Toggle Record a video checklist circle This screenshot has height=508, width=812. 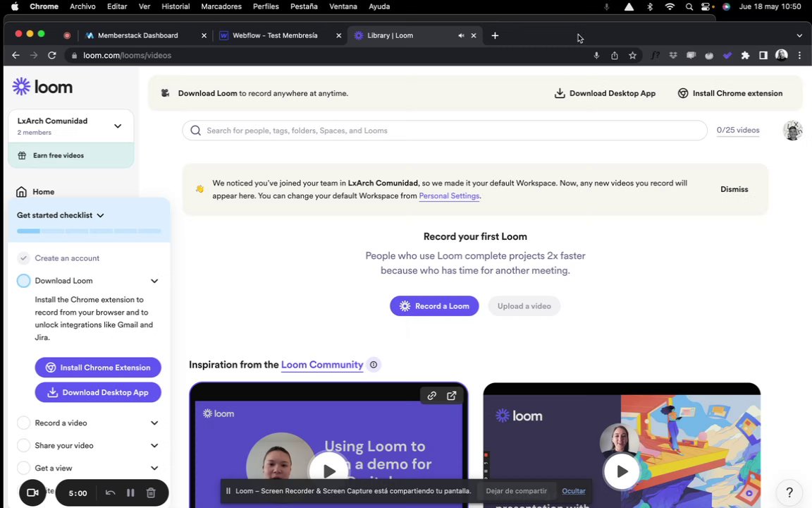tap(23, 423)
